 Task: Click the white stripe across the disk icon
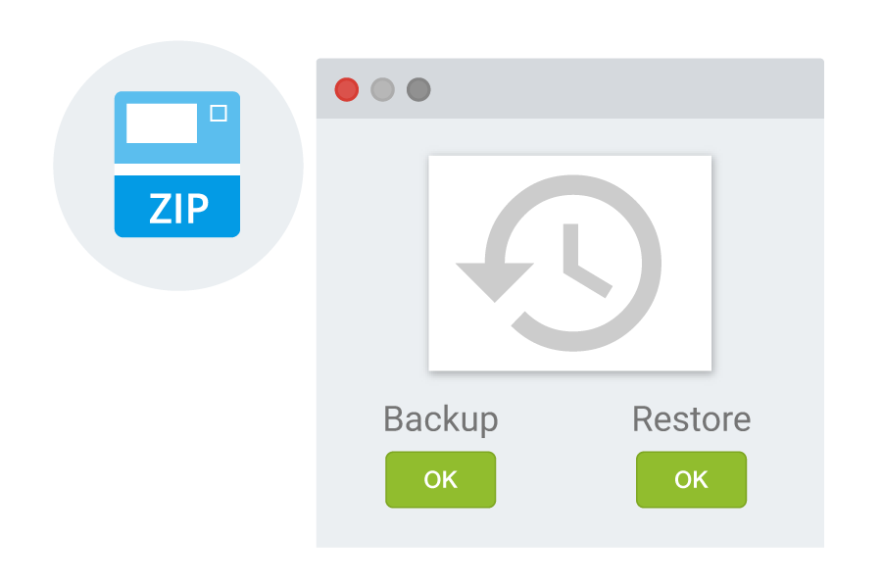177,170
